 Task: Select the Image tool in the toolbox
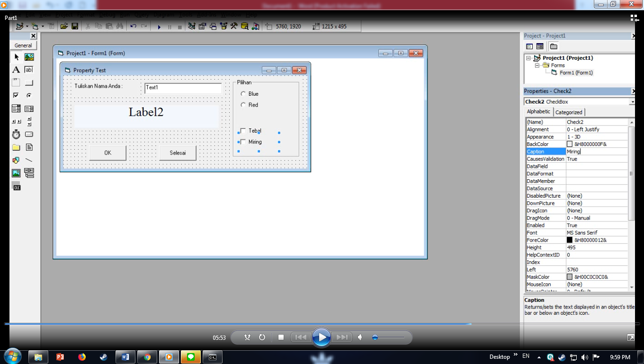(16, 173)
